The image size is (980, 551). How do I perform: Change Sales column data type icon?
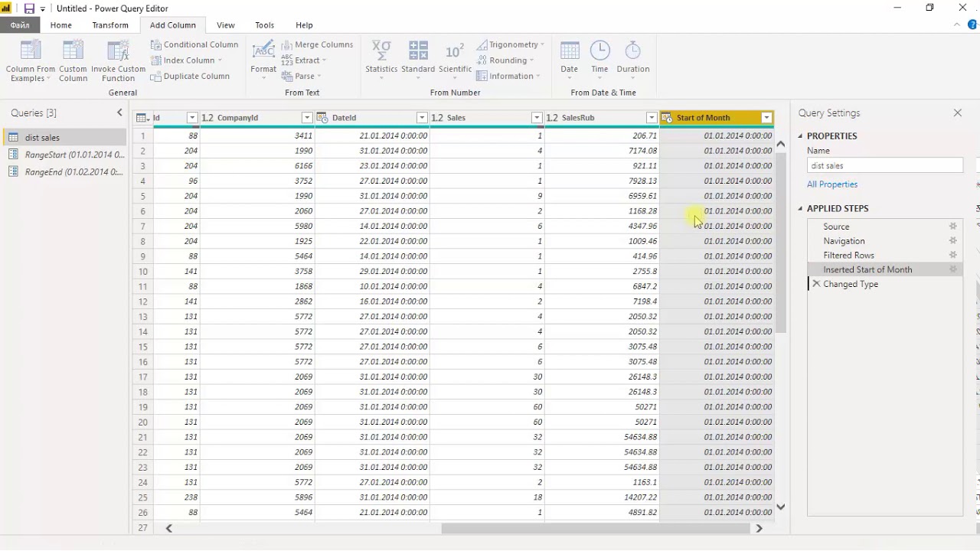point(437,118)
